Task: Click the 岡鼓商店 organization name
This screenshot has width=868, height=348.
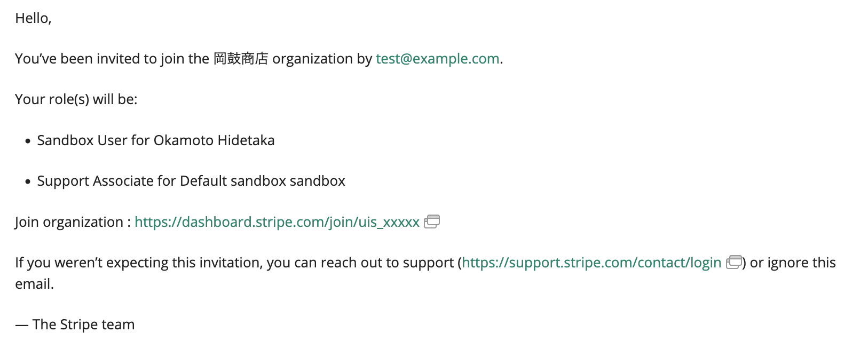Action: tap(241, 59)
